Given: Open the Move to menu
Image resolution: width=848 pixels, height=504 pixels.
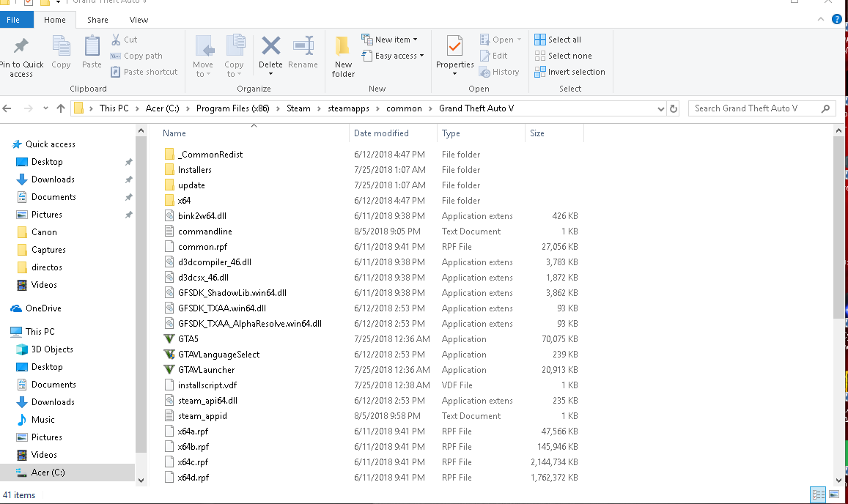Looking at the screenshot, I should [203, 56].
